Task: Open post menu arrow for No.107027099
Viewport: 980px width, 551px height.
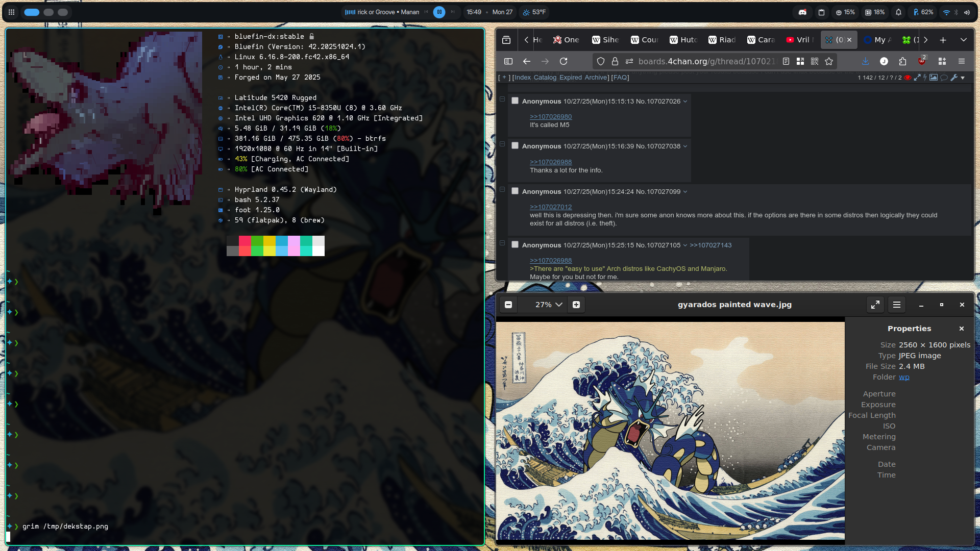Action: click(x=685, y=192)
